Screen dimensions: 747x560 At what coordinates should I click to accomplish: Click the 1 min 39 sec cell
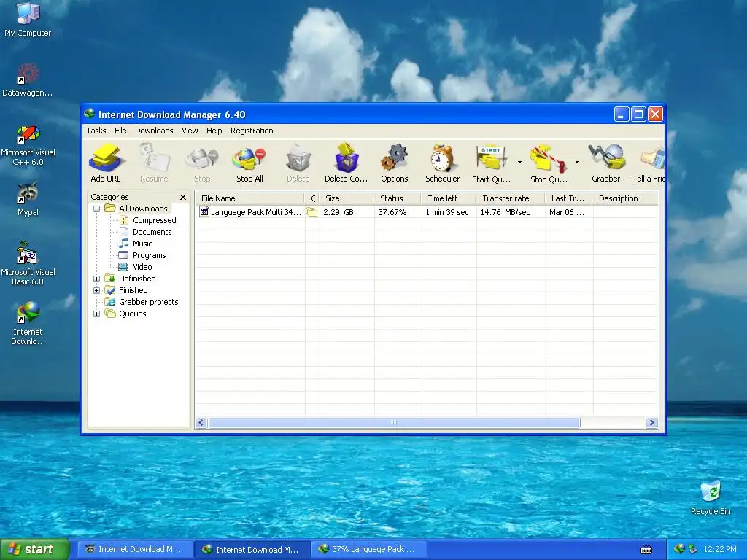coord(447,212)
